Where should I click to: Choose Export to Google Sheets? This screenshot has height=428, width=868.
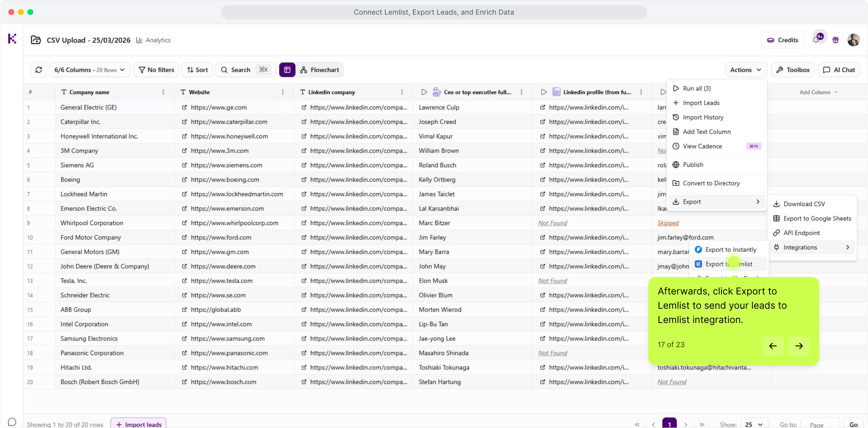click(x=812, y=218)
